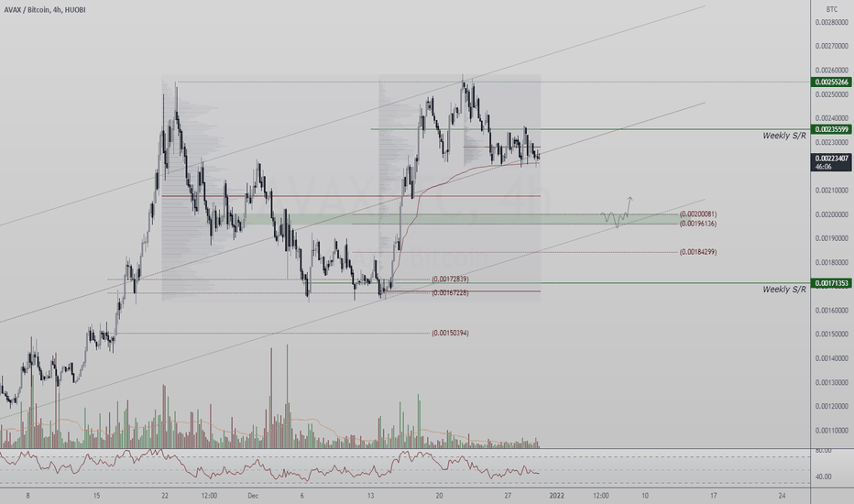Click the 0.00210000 price axis tick
The height and width of the screenshot is (504, 854).
click(832, 191)
